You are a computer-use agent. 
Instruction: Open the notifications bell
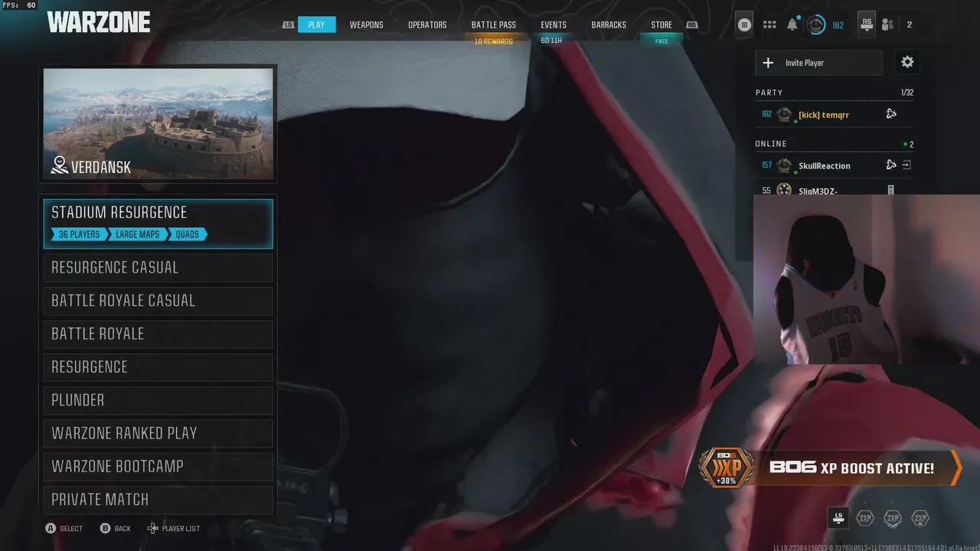point(792,24)
